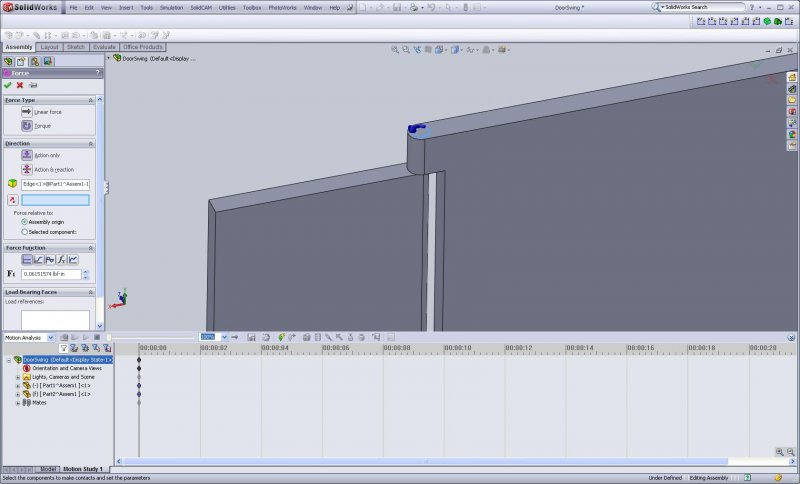Viewport: 800px width, 484px height.
Task: Click the DoorSwing flyout tree in viewport
Action: point(158,59)
